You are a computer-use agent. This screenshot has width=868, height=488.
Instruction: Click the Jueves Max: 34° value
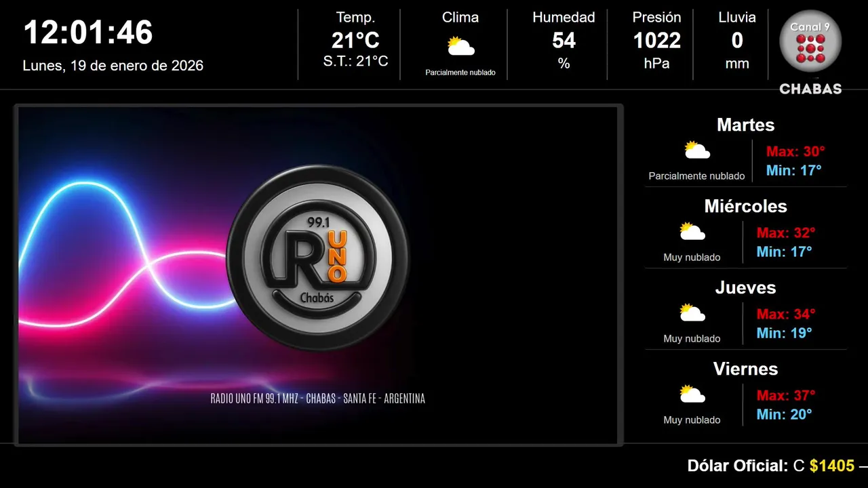click(x=786, y=314)
